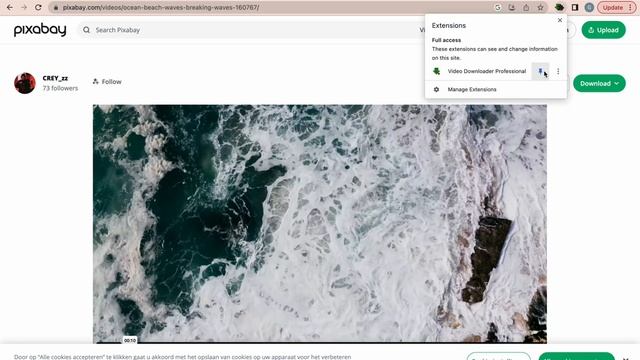This screenshot has height=360, width=640.
Task: Open the browser side panel icon
Action: pyautogui.click(x=575, y=7)
